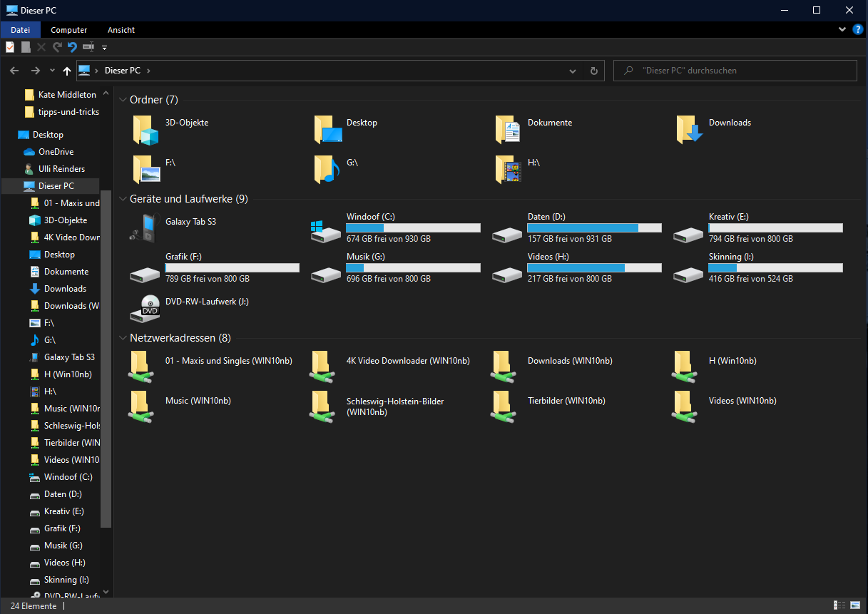Open the Computer ribbon tab

click(x=69, y=30)
